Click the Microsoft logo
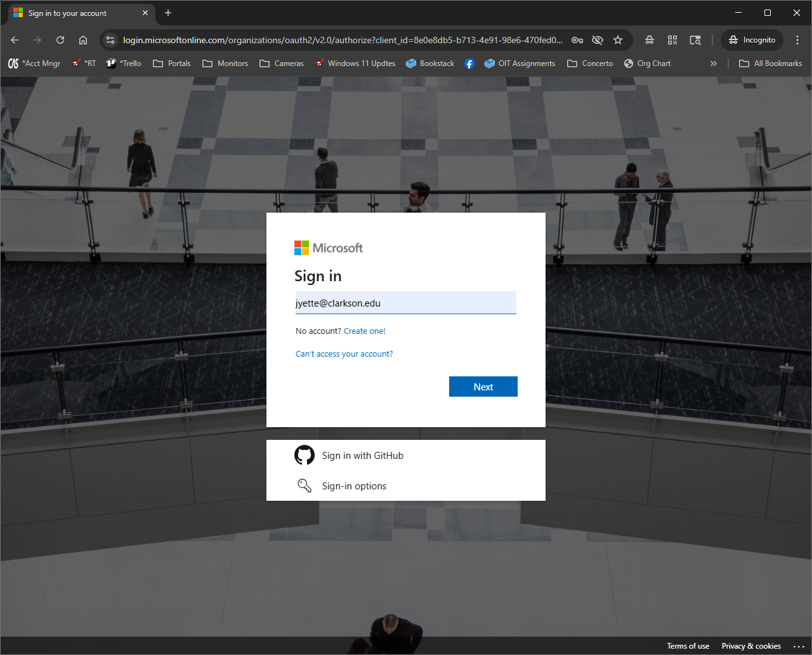Image resolution: width=812 pixels, height=655 pixels. point(329,248)
